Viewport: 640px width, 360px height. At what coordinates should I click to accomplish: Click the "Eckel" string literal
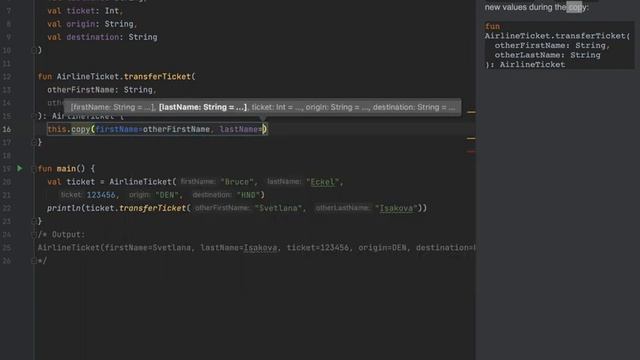point(322,182)
